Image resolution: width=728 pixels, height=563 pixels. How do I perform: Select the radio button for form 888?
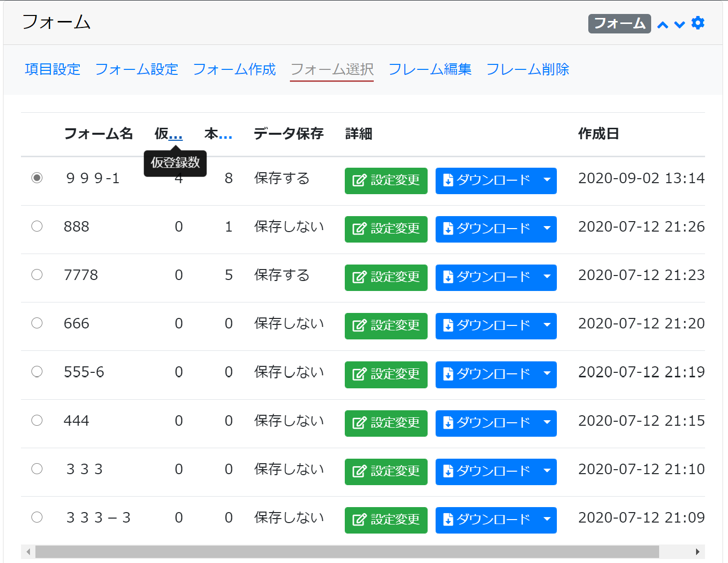(x=37, y=226)
